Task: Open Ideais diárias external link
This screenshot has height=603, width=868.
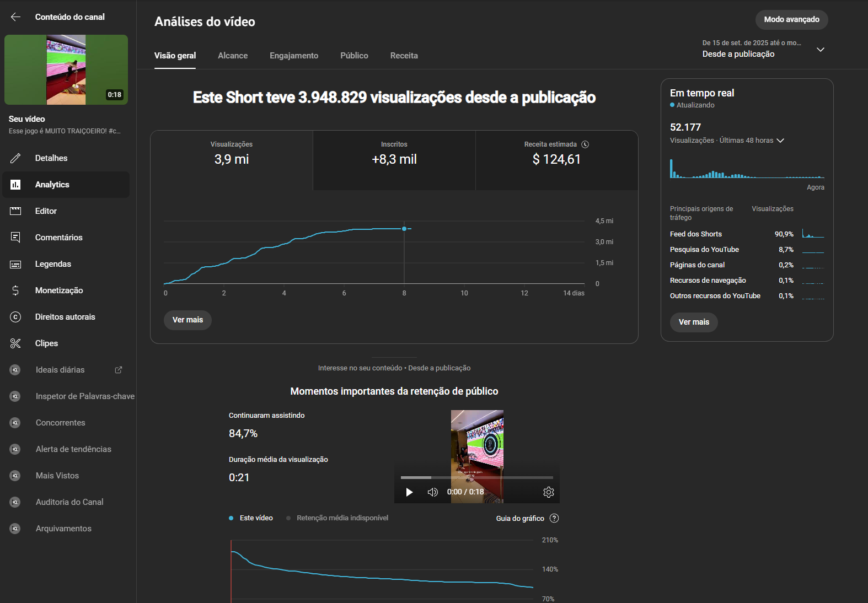Action: (118, 370)
